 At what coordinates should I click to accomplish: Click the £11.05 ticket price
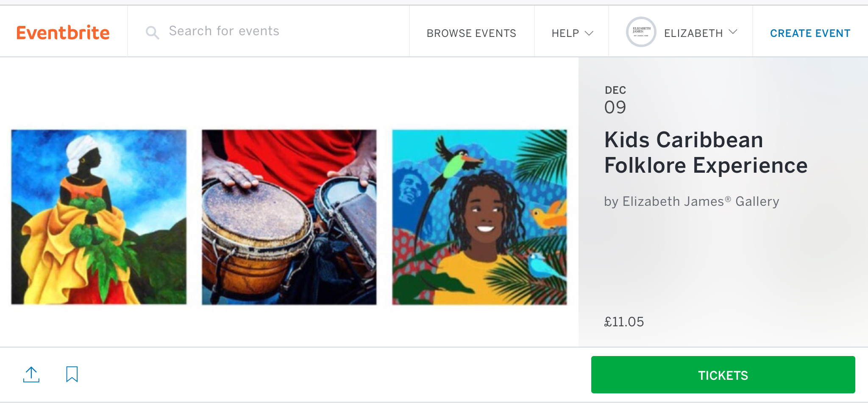click(624, 322)
